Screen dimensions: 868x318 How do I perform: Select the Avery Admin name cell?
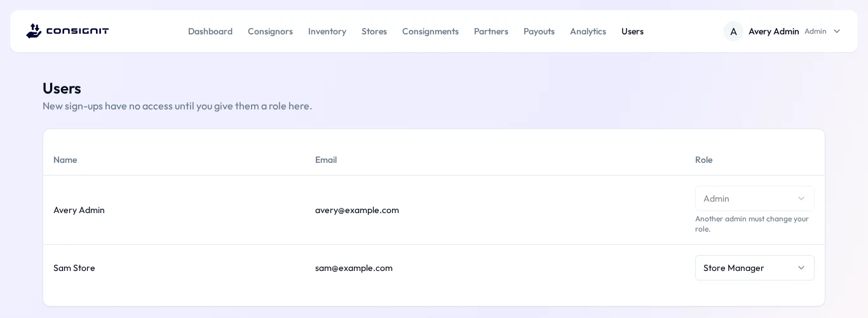pos(79,210)
